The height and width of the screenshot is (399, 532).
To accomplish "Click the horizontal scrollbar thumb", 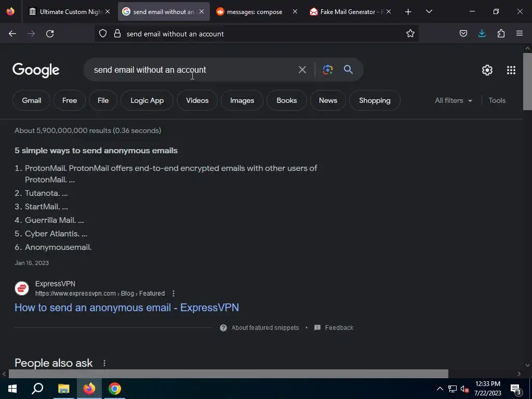I will 229,374.
